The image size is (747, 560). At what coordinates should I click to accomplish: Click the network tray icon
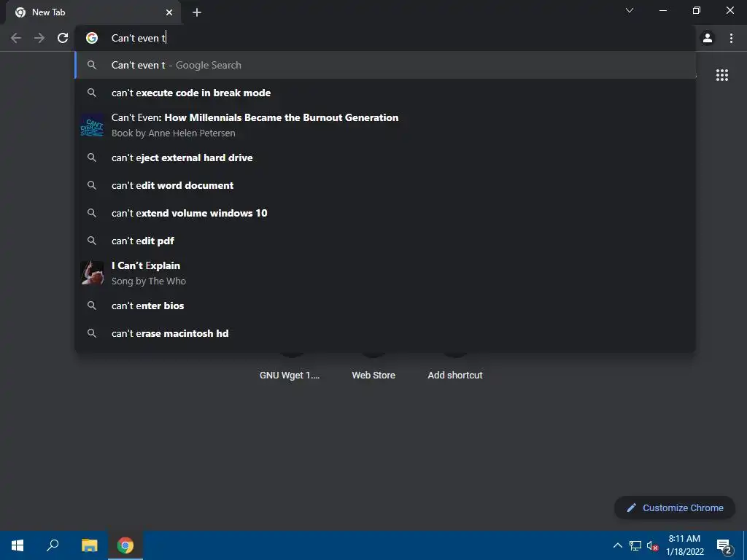(x=635, y=545)
